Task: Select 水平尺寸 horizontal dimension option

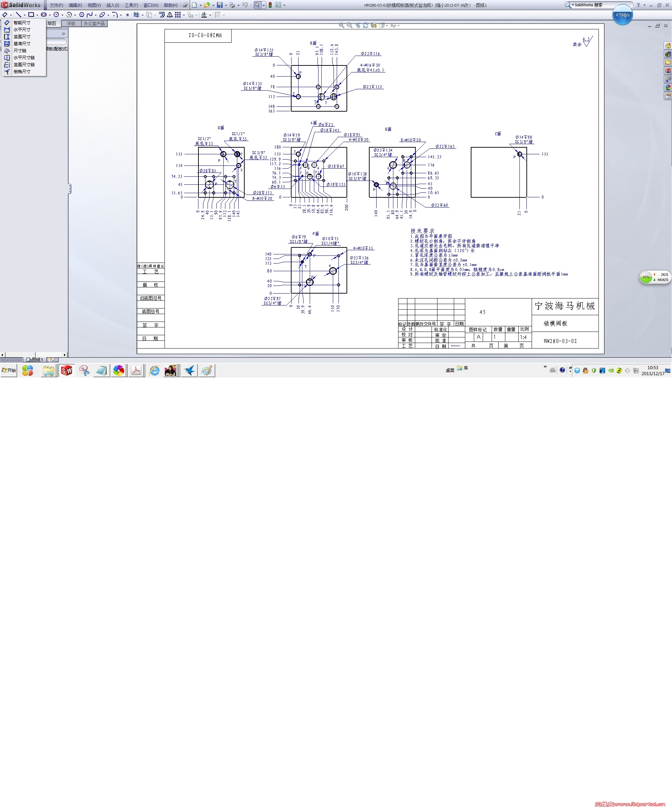Action: [22, 30]
